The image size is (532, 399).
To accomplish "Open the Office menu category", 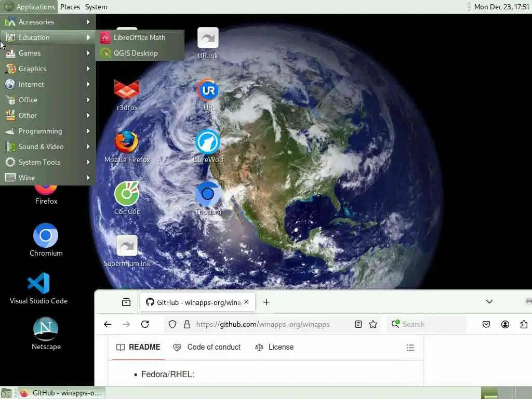I will [x=48, y=100].
